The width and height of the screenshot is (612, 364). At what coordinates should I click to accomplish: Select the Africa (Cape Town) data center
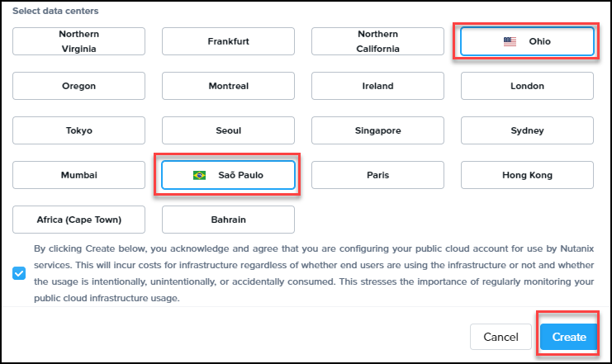79,220
